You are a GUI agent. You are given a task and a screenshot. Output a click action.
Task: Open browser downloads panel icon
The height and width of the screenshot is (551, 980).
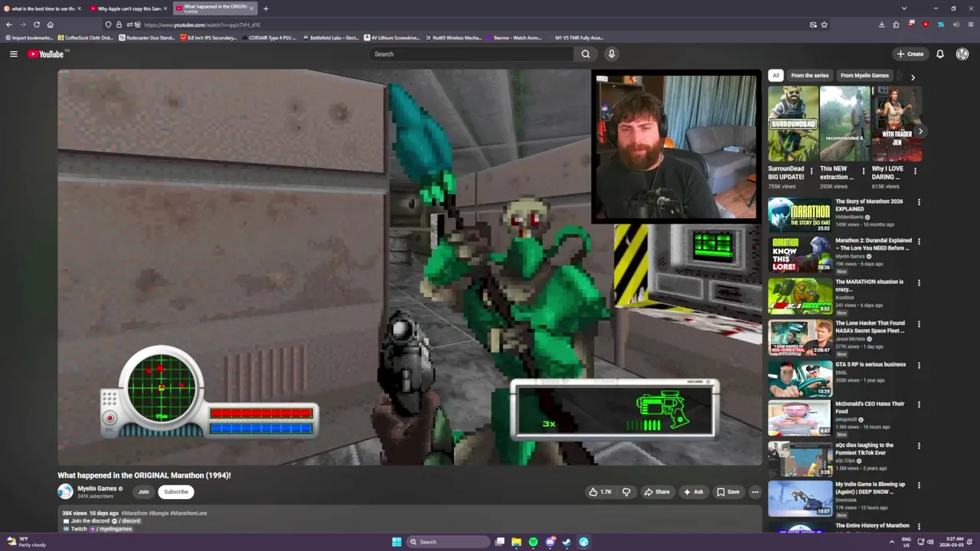coord(881,24)
